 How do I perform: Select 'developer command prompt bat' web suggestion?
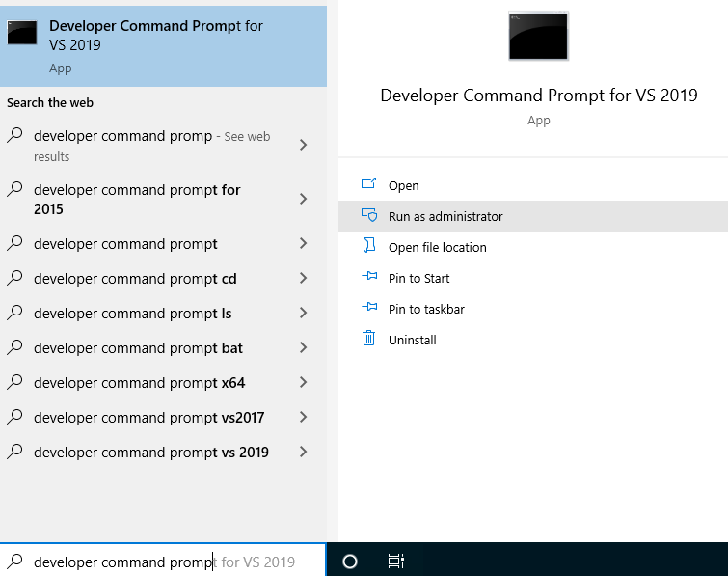163,348
